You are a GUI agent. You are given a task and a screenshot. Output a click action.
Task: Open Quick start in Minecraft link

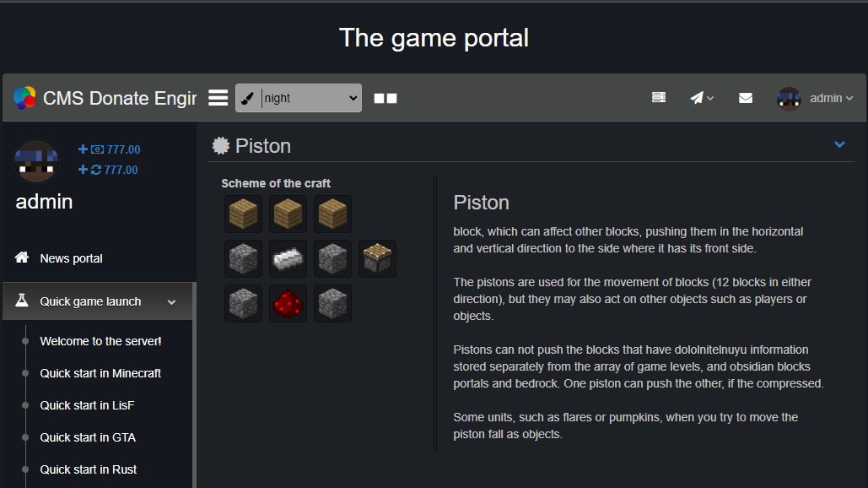(100, 373)
